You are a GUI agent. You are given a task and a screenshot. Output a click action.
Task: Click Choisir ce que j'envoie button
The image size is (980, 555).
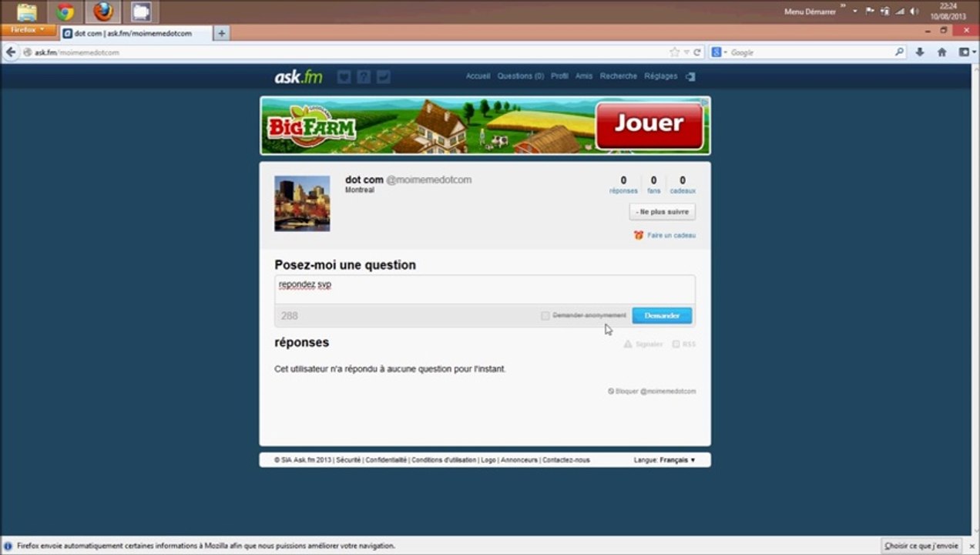(921, 545)
